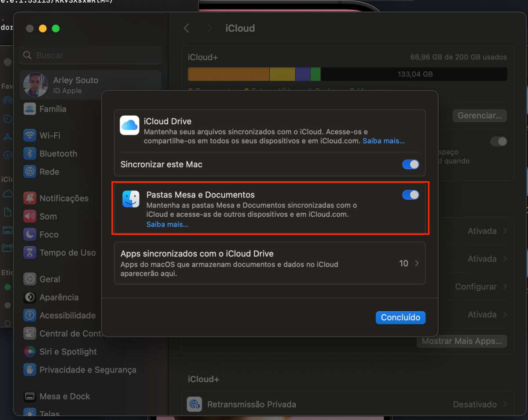Click the Concluído button
This screenshot has height=420, width=528.
pos(400,318)
